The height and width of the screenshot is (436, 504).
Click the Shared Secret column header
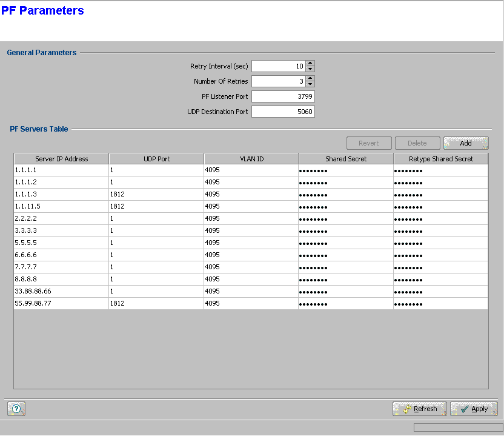345,159
